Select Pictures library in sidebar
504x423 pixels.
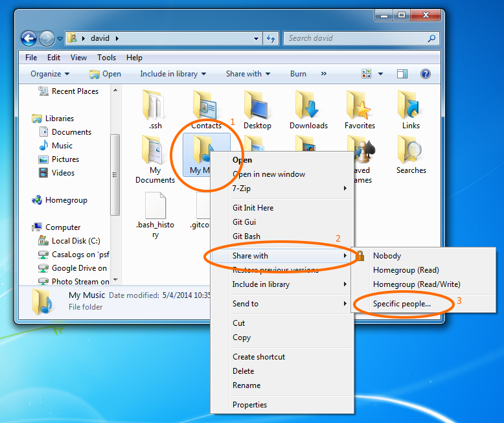click(59, 159)
